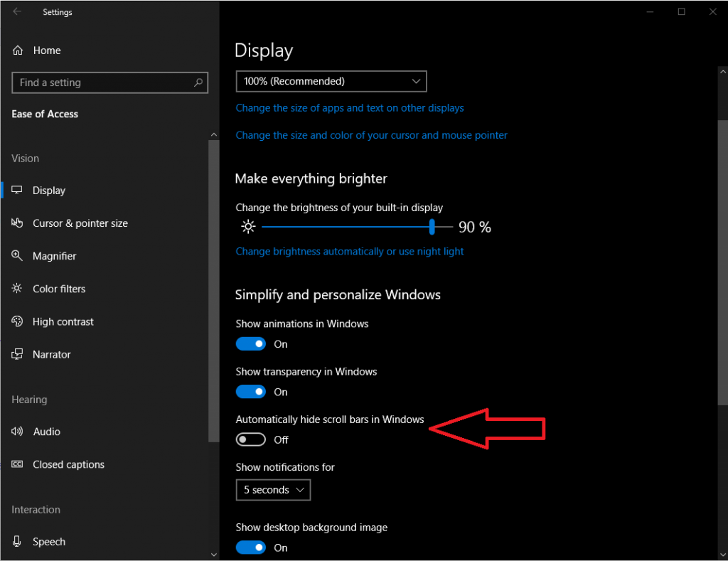Select the Color filters icon
Image resolution: width=728 pixels, height=561 pixels.
pos(18,289)
